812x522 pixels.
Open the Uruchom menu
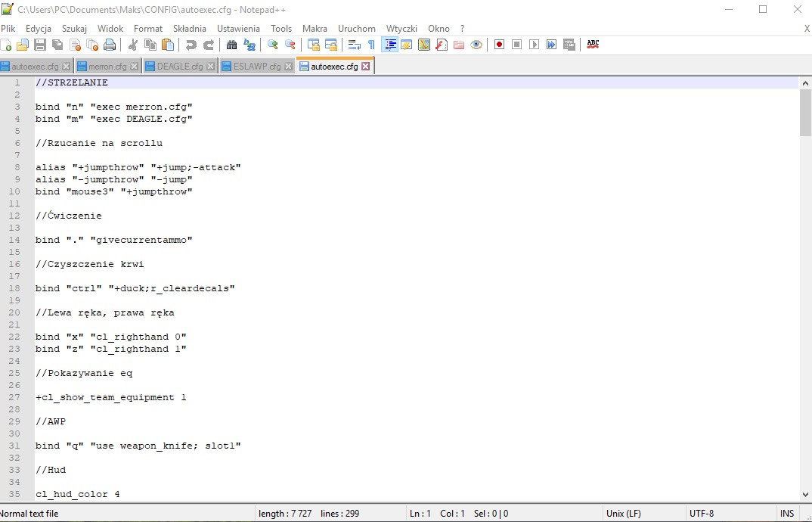click(357, 29)
